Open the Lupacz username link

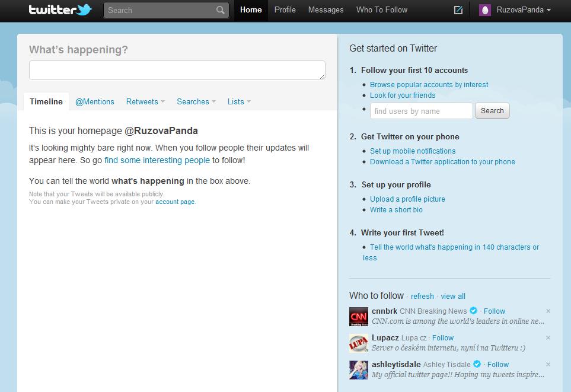385,337
